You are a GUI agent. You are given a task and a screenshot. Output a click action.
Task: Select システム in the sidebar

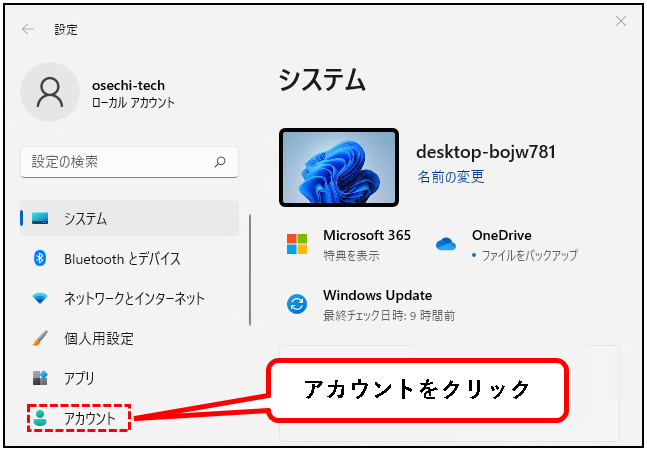pyautogui.click(x=129, y=218)
